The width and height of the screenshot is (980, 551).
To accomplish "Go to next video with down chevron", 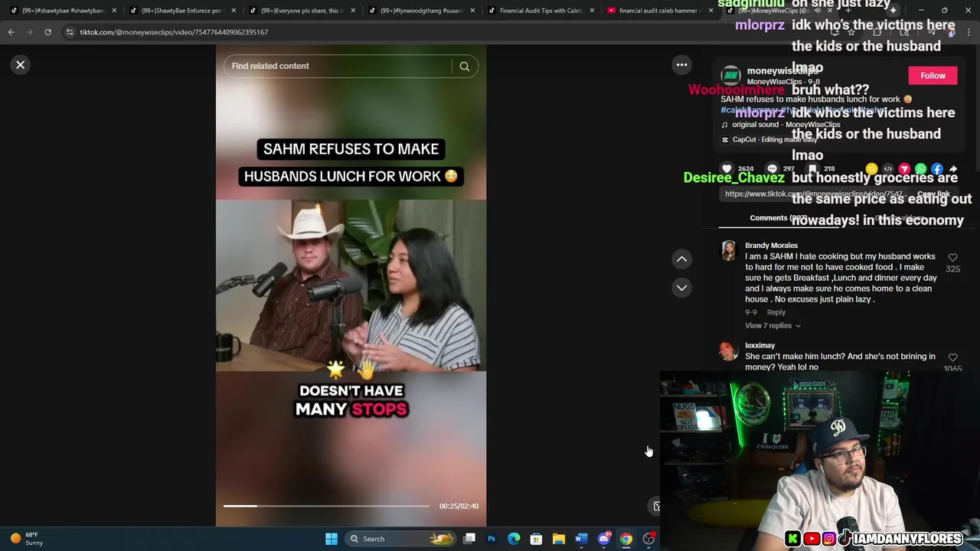I will pyautogui.click(x=681, y=288).
